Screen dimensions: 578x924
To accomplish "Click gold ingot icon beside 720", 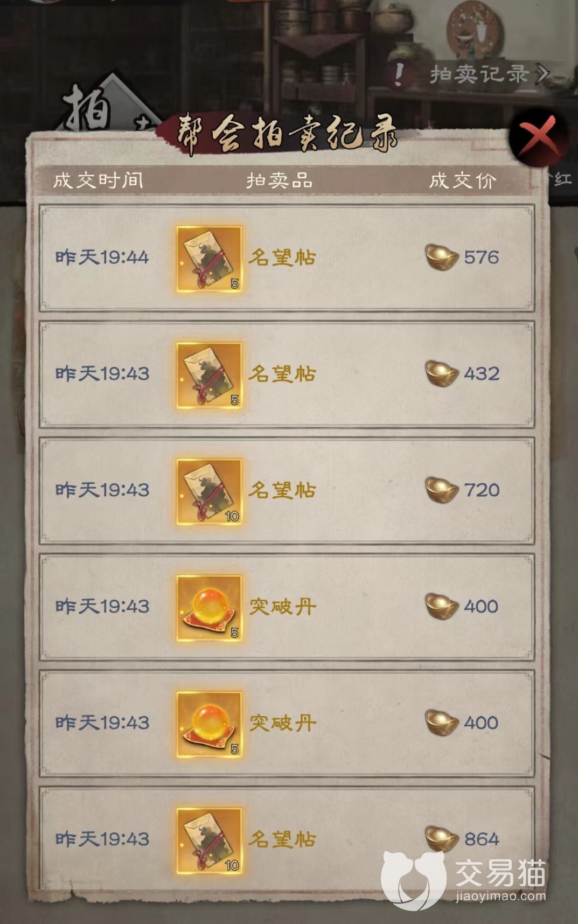I will [442, 489].
